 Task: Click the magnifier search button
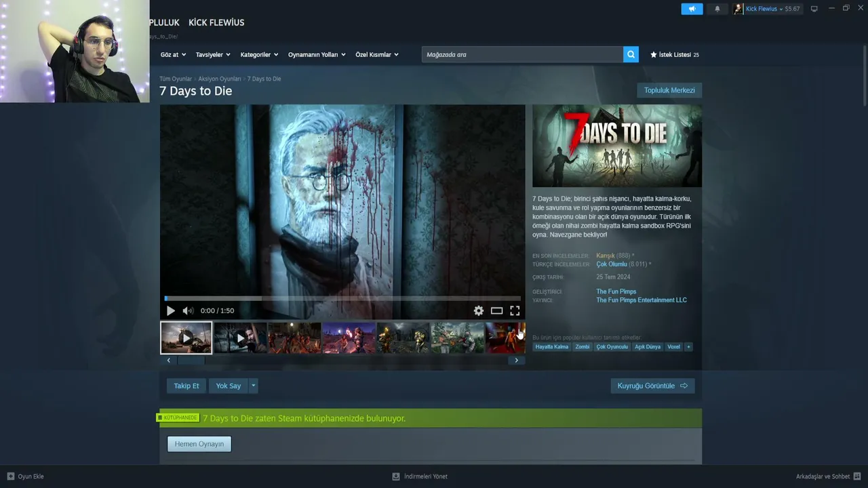click(631, 54)
